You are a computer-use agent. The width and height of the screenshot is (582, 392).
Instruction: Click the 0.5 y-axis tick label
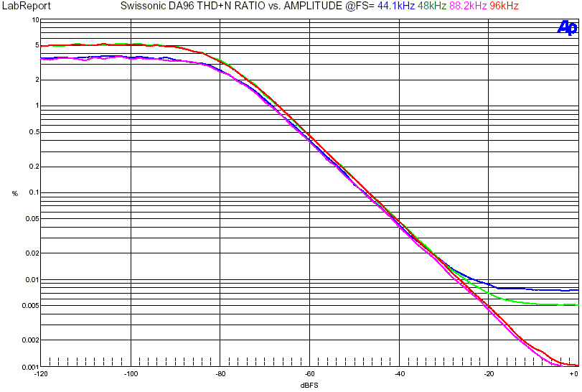34,132
